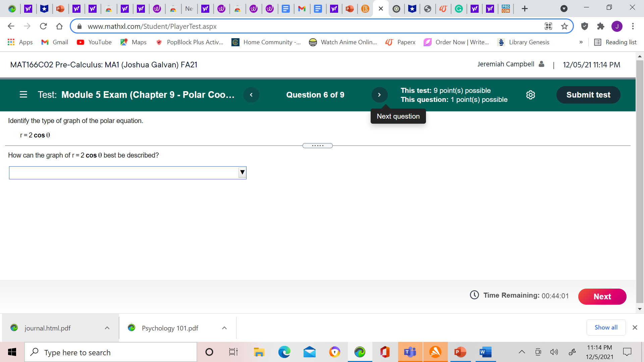The height and width of the screenshot is (362, 644).
Task: Collapse the journal.html.pdf download chevron
Action: [107, 328]
